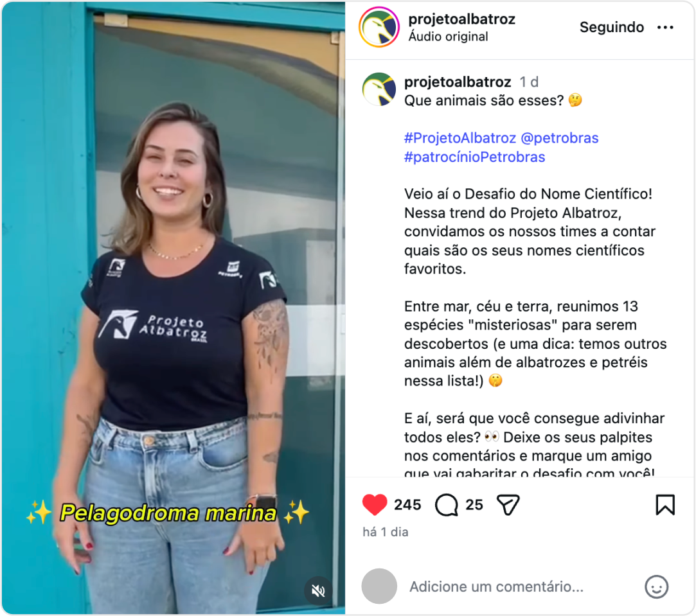This screenshot has height=616, width=696.
Task: Open #patrocínioPetrobras hashtag link
Action: pyautogui.click(x=474, y=157)
